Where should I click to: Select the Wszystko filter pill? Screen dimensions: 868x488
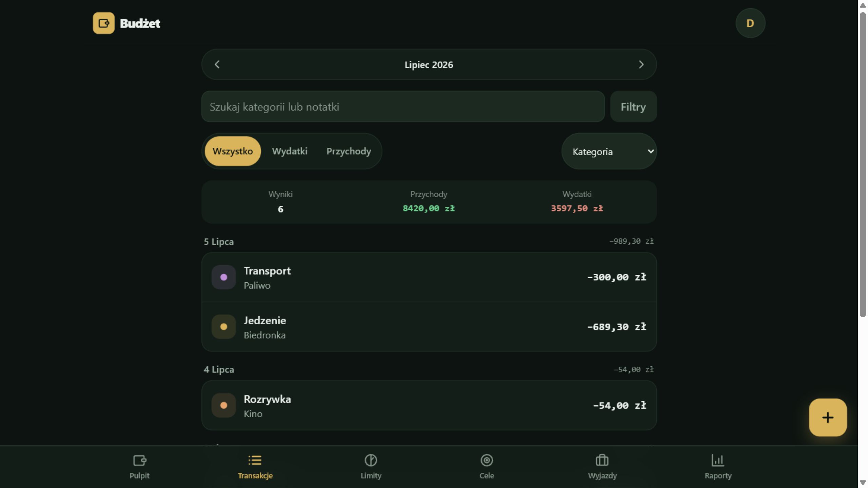[x=233, y=151]
